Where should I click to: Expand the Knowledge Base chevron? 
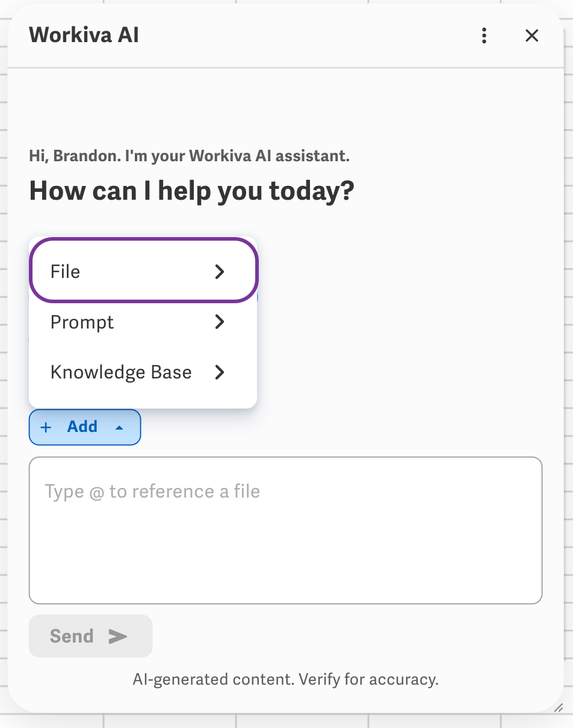tap(220, 372)
